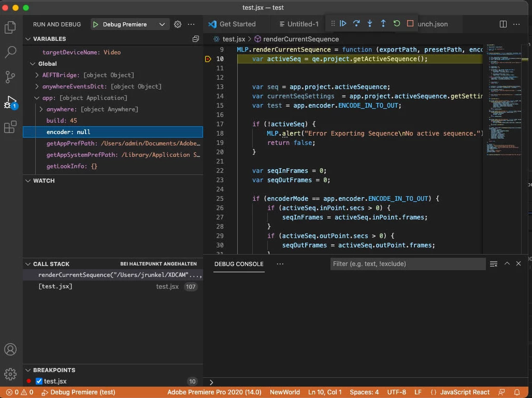Stop the debugging session
This screenshot has height=398, width=532.
[410, 24]
